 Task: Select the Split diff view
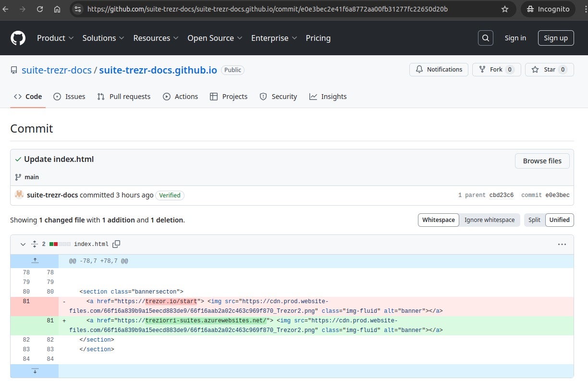pyautogui.click(x=534, y=220)
